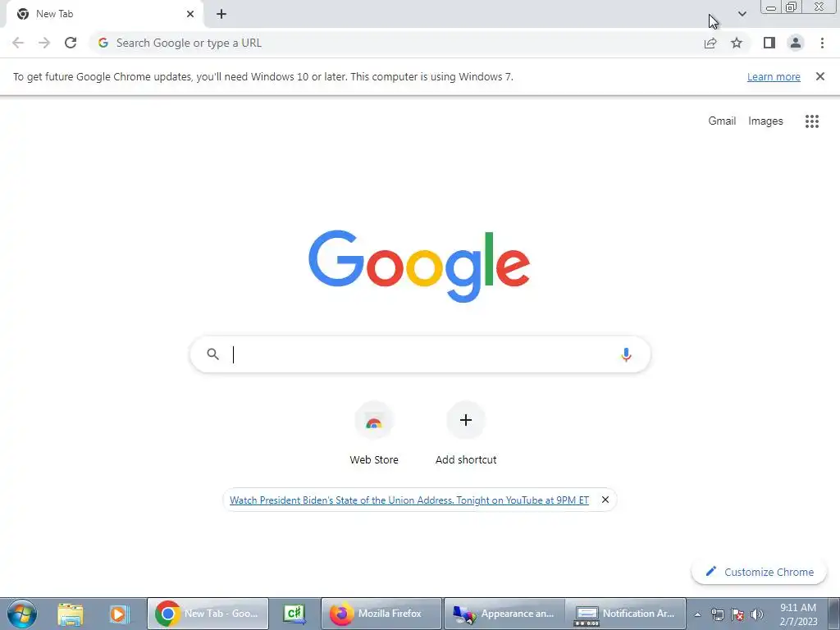Screen dimensions: 840x630
Task: Click the Customize Chrome button
Action: tap(759, 572)
